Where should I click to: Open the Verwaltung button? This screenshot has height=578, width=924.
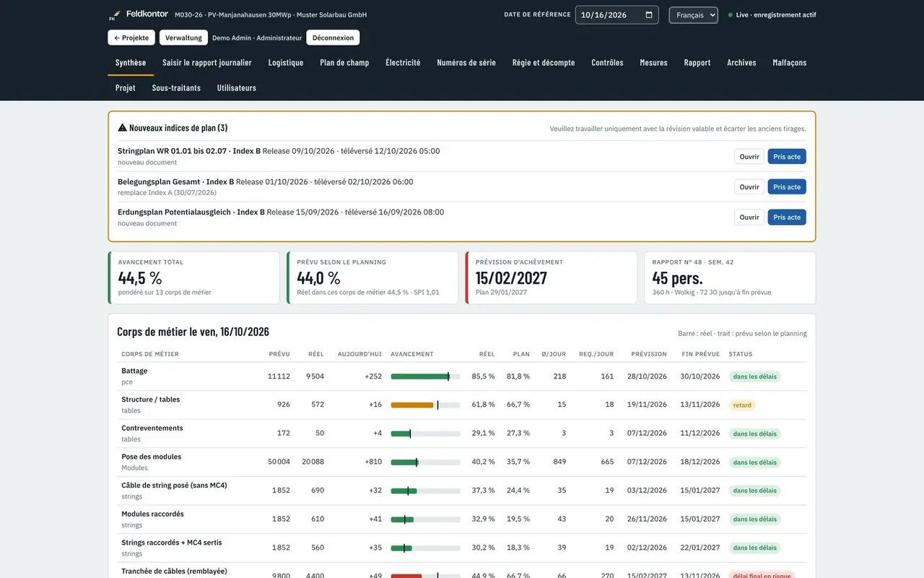coord(183,38)
